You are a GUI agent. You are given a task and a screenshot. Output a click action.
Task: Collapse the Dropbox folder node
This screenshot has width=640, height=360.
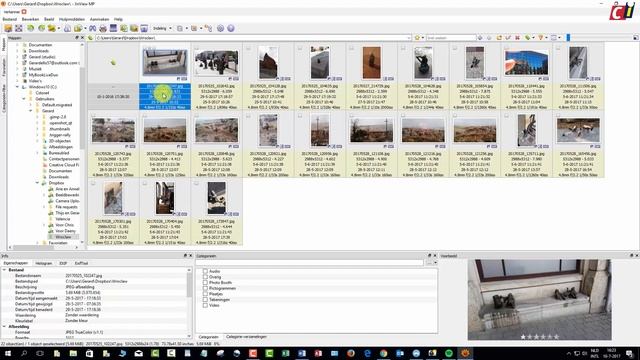pyautogui.click(x=37, y=183)
